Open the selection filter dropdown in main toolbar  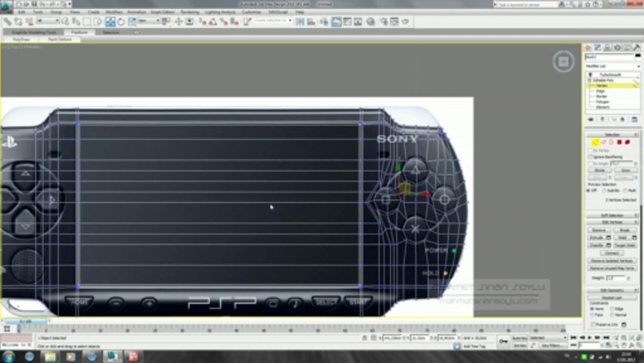(x=48, y=21)
